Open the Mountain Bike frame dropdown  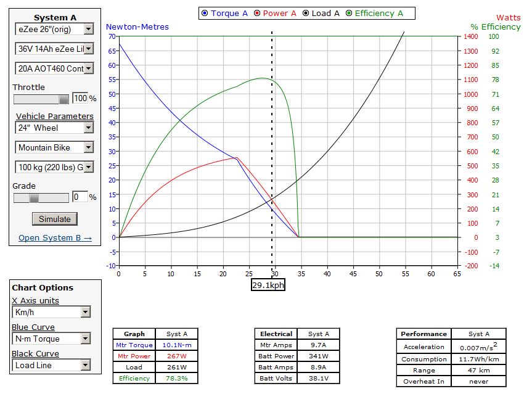point(54,147)
